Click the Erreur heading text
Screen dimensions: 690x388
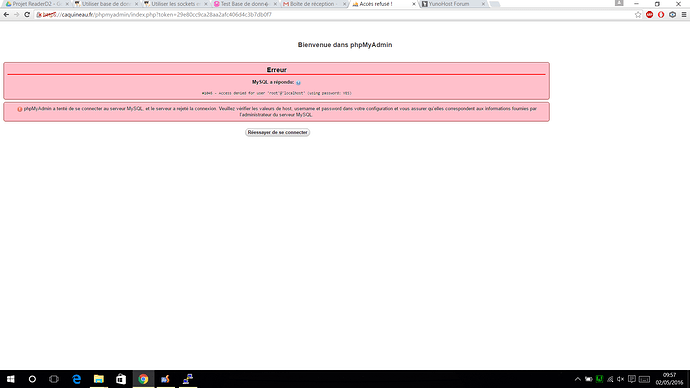(x=276, y=70)
